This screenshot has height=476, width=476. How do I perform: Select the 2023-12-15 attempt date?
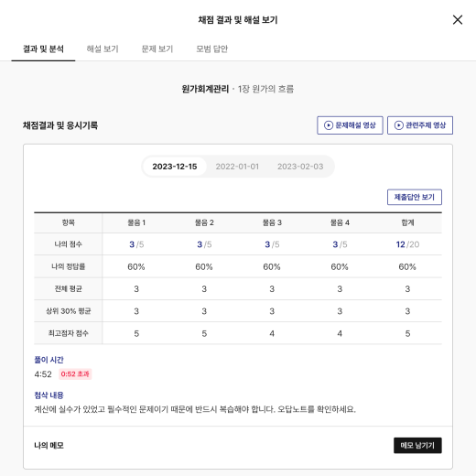tap(175, 167)
